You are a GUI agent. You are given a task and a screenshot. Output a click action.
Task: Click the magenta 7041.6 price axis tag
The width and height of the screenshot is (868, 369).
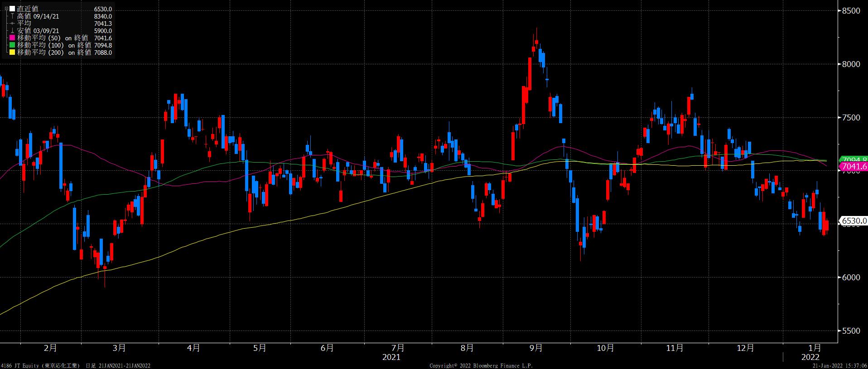tap(854, 167)
